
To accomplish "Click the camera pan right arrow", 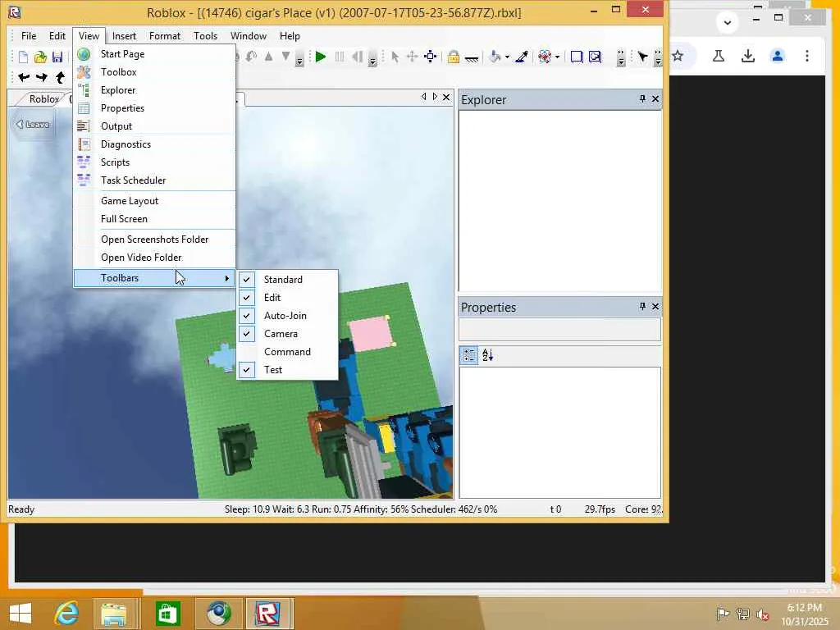I will click(x=41, y=78).
